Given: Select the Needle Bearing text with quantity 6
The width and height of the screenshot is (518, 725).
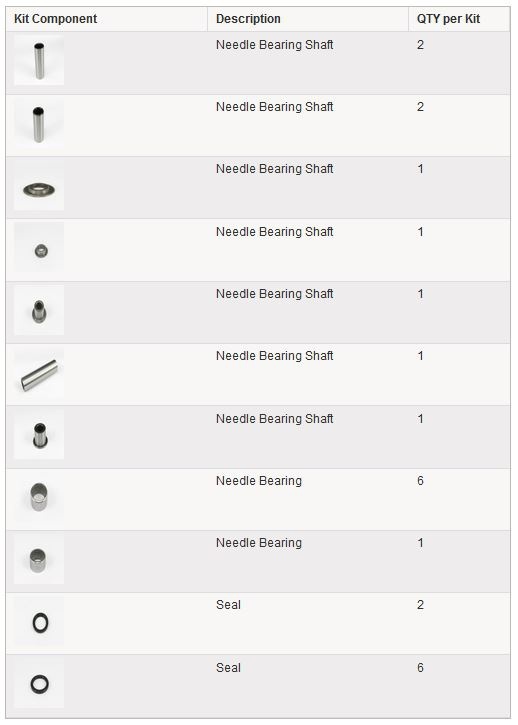Looking at the screenshot, I should click(259, 481).
